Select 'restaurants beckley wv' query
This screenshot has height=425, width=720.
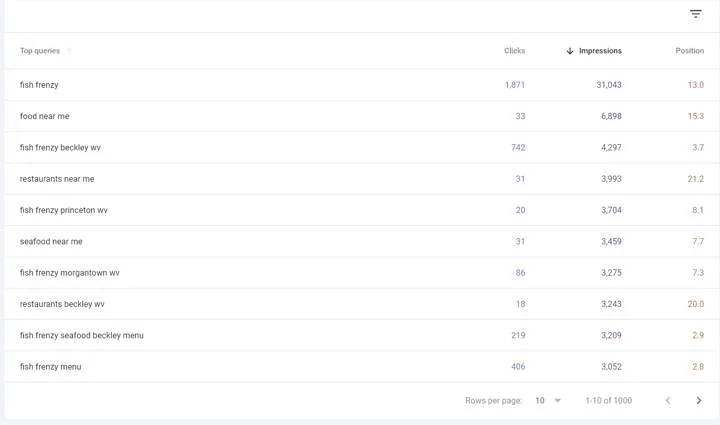click(x=62, y=304)
